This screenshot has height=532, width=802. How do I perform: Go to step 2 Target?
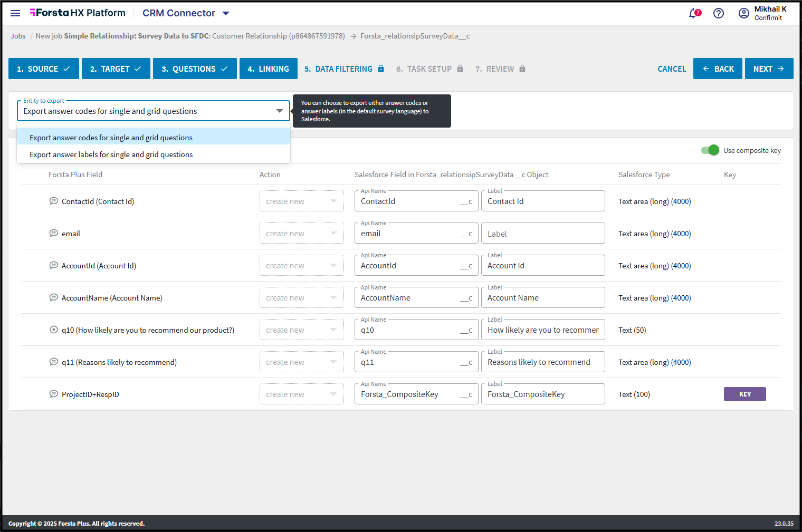(116, 69)
